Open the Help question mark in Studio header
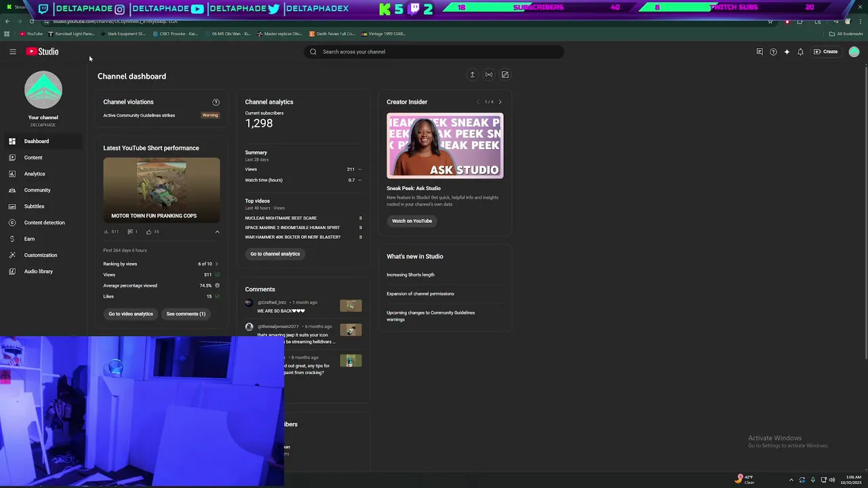 773,52
